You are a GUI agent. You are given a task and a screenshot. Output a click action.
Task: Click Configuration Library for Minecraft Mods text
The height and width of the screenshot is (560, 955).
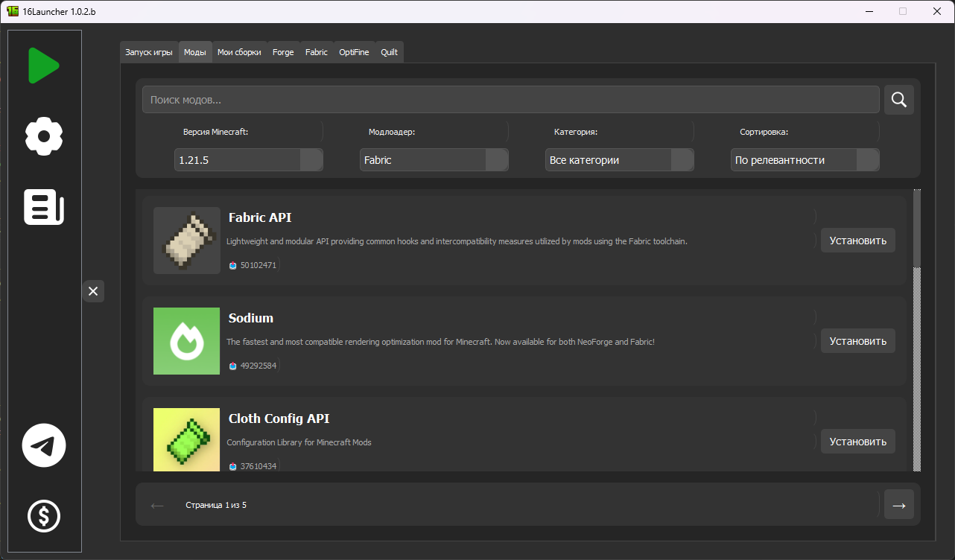299,442
